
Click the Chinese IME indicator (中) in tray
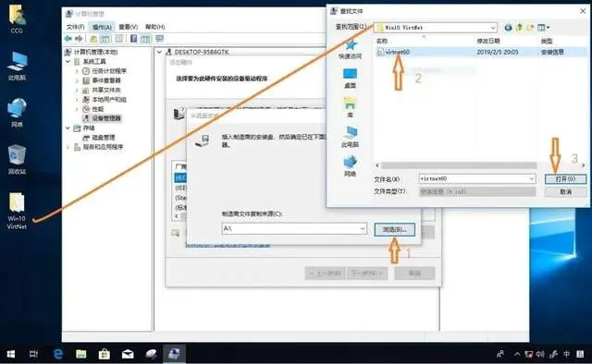tap(566, 354)
